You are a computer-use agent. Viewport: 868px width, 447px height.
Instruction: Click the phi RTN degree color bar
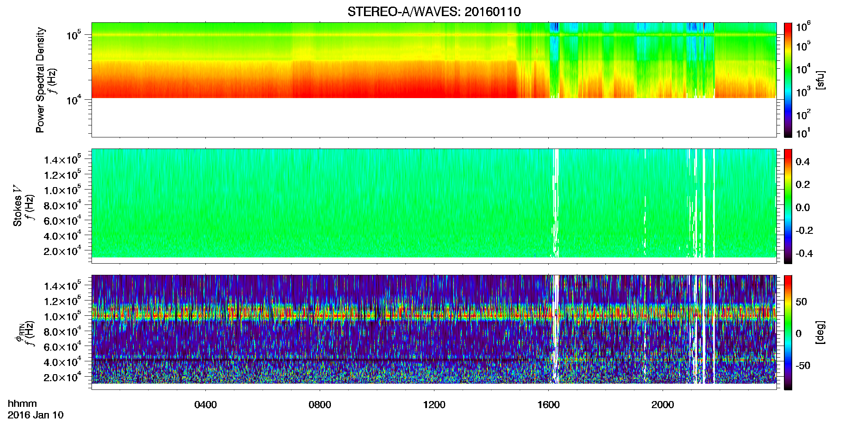(788, 332)
